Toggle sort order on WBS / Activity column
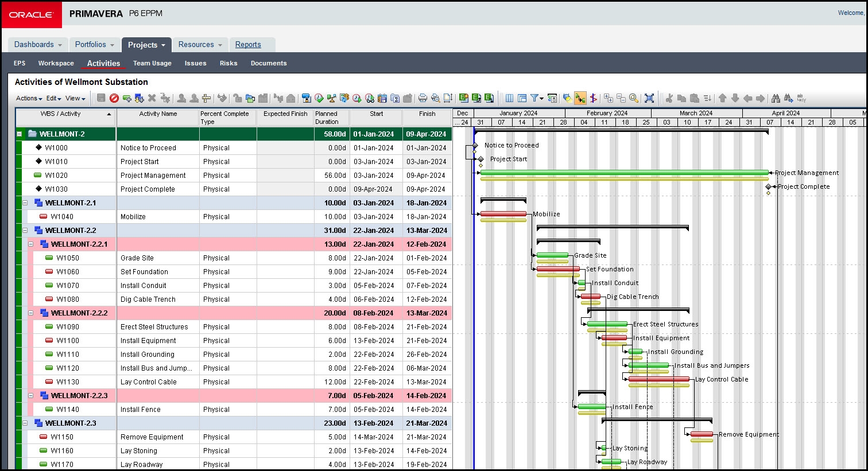This screenshot has width=868, height=471. [109, 114]
